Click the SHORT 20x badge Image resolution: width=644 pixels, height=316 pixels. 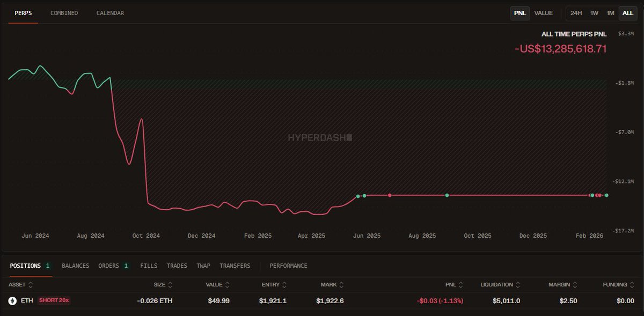(x=54, y=300)
